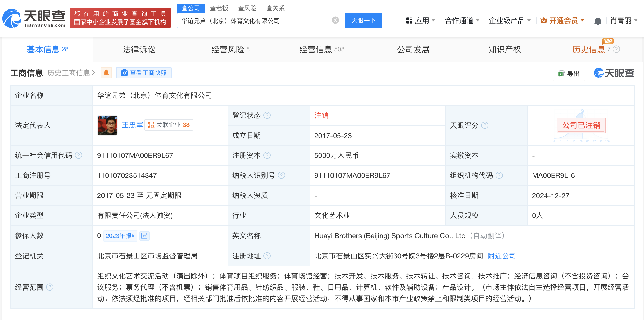The height and width of the screenshot is (320, 644).
Task: Select the 知识产权 tab
Action: [505, 49]
